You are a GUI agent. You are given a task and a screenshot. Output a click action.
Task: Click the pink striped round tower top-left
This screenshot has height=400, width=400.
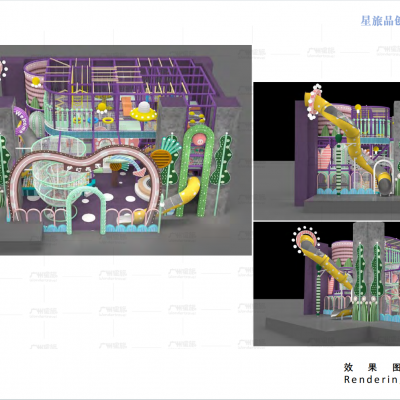coord(34,83)
